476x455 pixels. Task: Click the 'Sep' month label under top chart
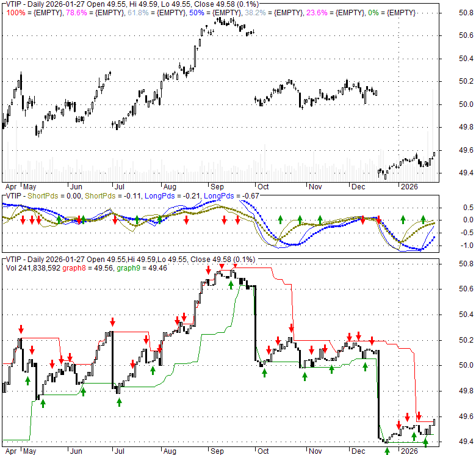(x=217, y=187)
